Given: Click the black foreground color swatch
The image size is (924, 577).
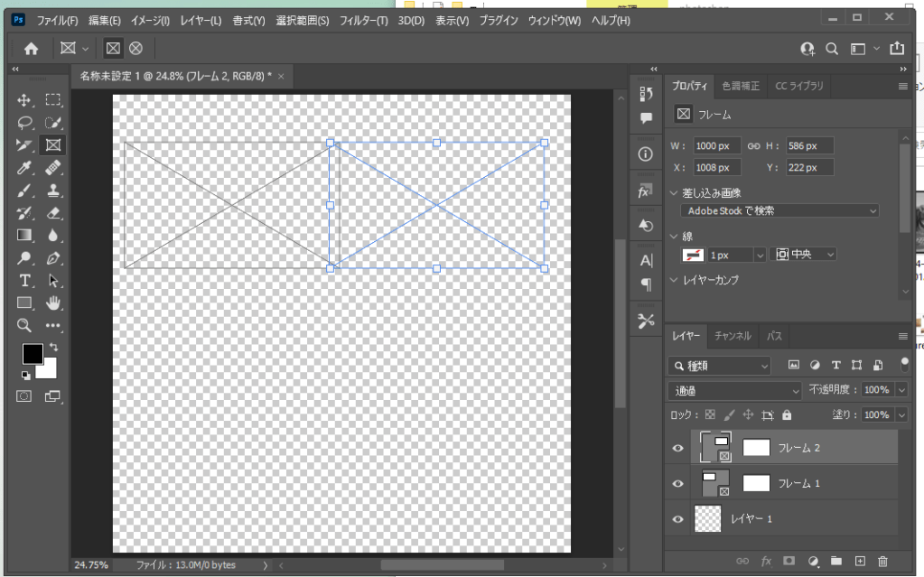Looking at the screenshot, I should (x=33, y=353).
